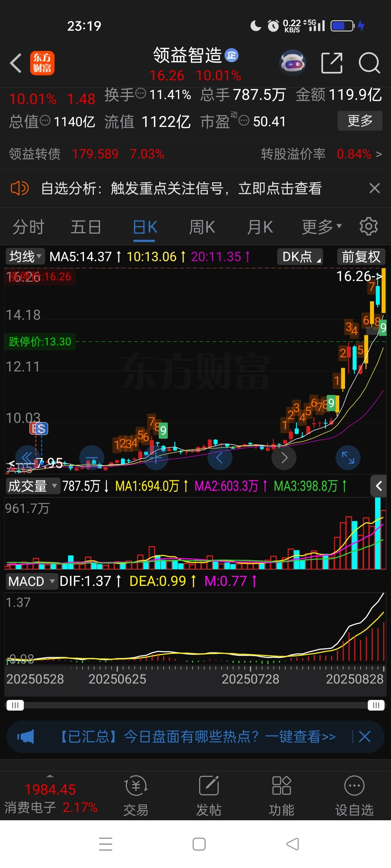Tap the DIF:1.37 MACD value
Viewport: 391px width, 868px height.
click(85, 581)
